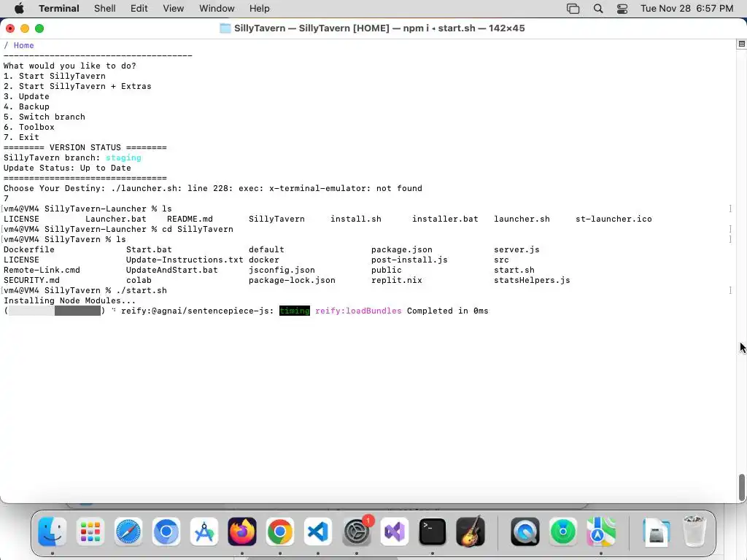
Task: Click 'launcher.sh' in the ls output
Action: pyautogui.click(x=522, y=219)
